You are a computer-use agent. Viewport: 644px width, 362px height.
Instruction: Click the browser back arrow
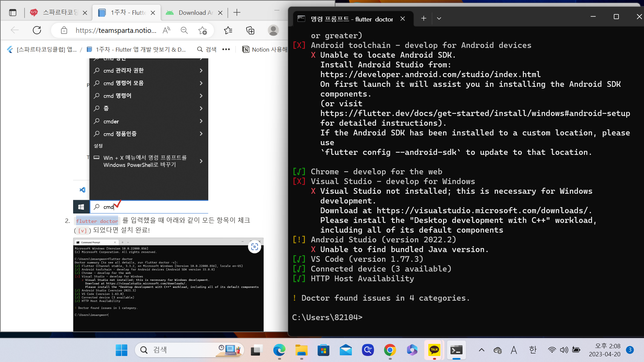(15, 31)
